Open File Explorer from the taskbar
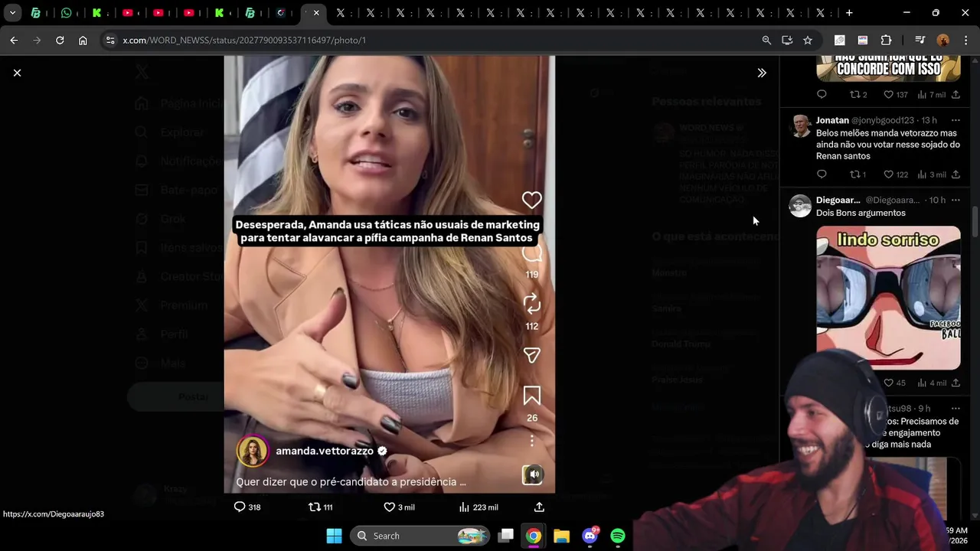980x551 pixels. (561, 536)
